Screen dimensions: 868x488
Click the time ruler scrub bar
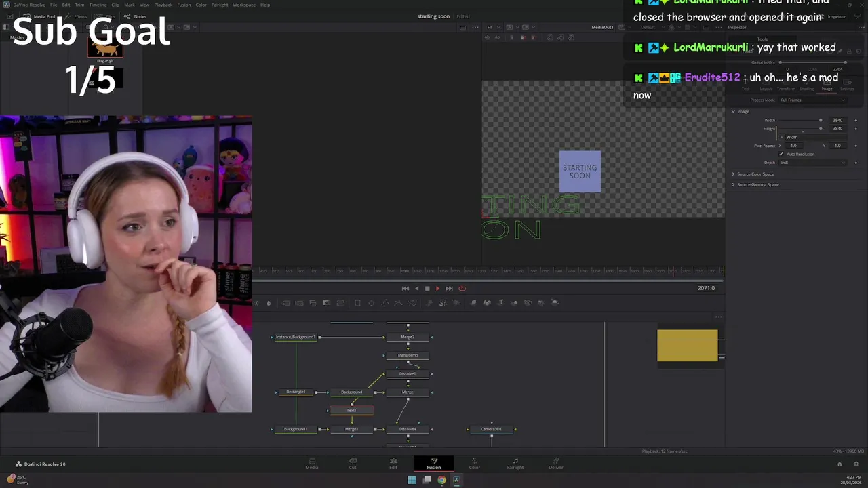point(488,271)
